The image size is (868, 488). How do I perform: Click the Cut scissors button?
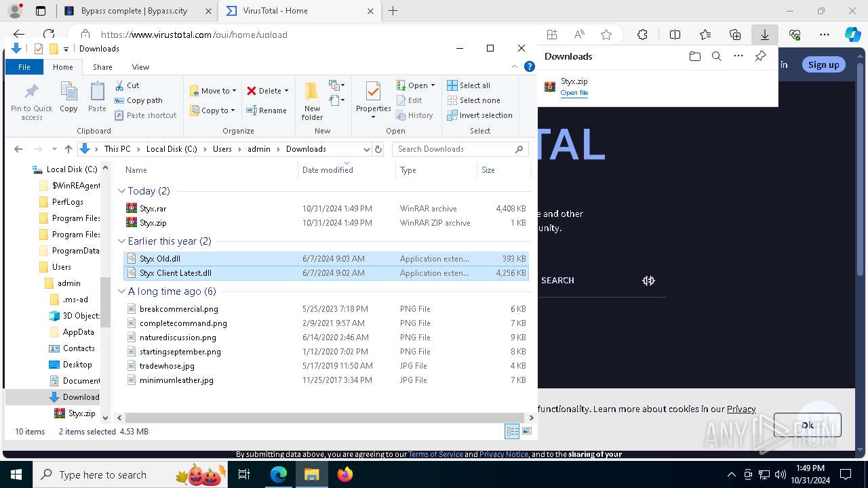(x=127, y=85)
